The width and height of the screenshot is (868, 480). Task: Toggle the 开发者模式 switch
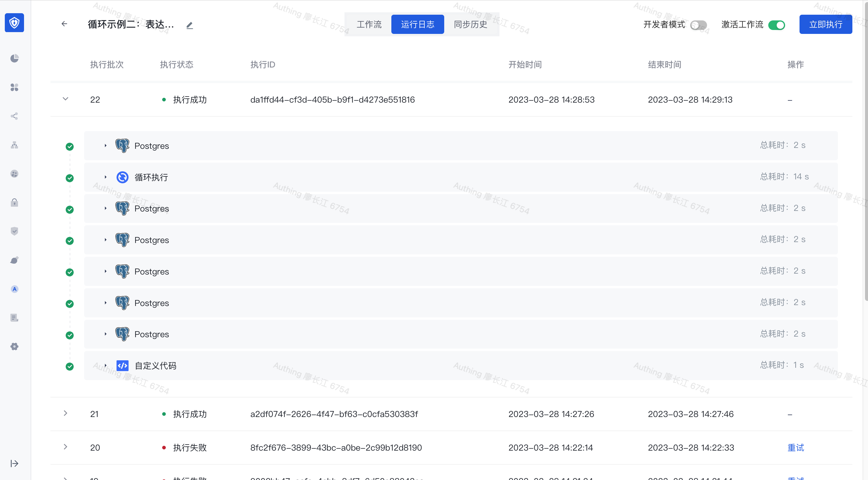(698, 25)
